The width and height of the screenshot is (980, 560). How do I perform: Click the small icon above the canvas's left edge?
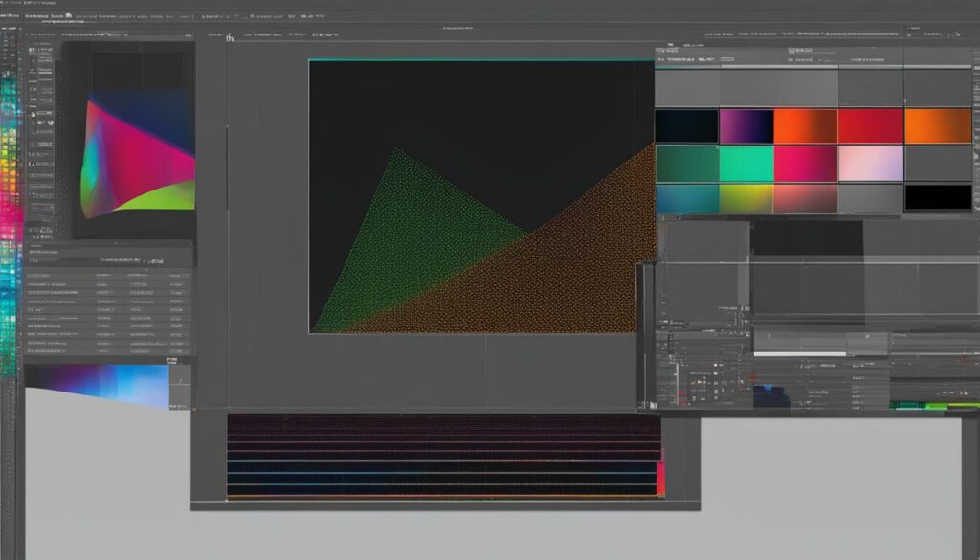230,38
